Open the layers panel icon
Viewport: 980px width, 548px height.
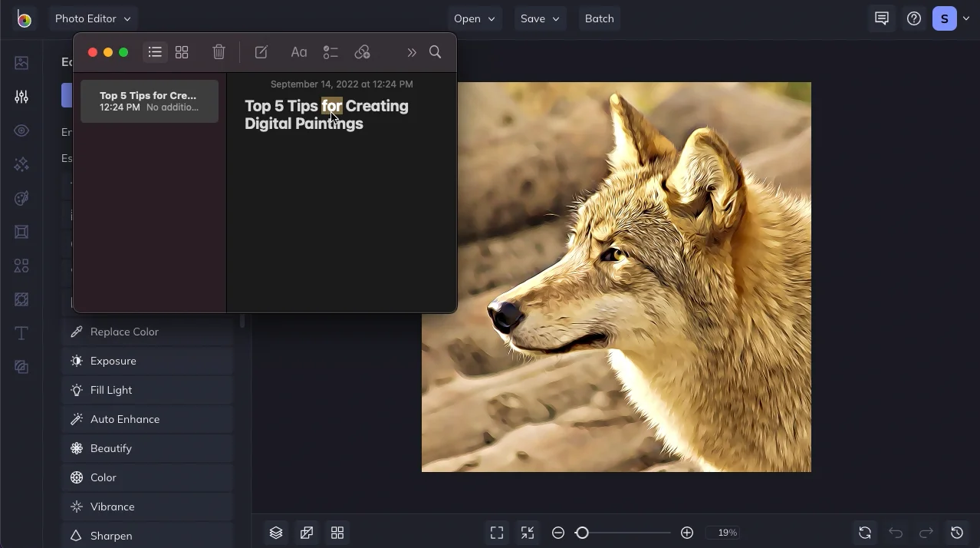pyautogui.click(x=276, y=533)
